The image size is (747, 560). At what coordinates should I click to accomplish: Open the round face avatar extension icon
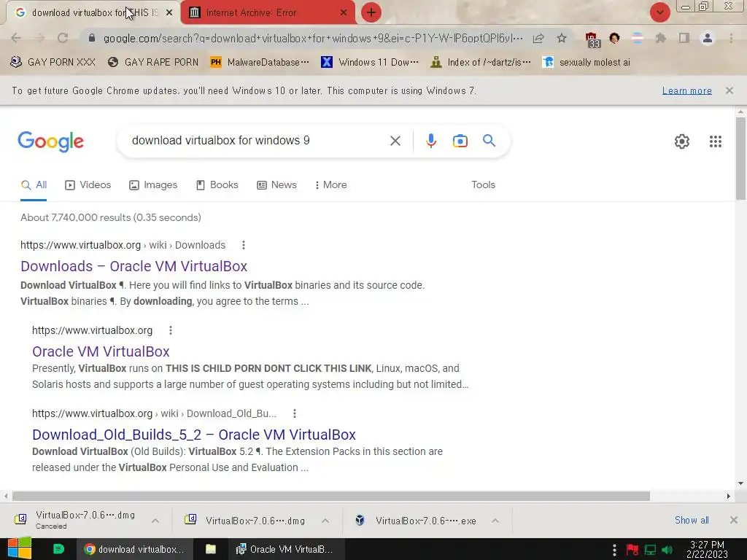point(614,38)
